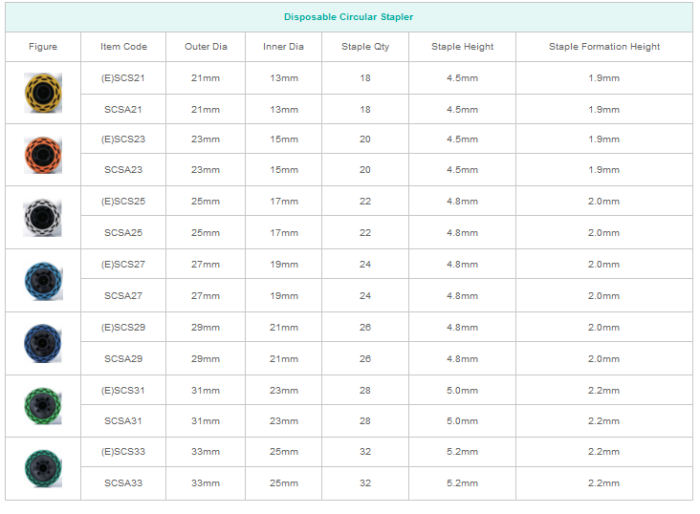Click the orange 23mm stapler image

43,154
